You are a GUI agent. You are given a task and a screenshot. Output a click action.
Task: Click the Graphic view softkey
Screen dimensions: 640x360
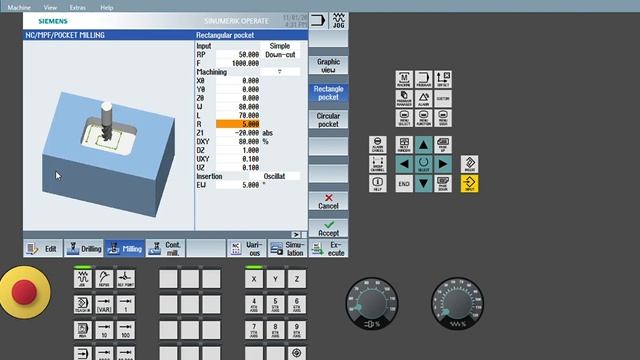(x=329, y=65)
